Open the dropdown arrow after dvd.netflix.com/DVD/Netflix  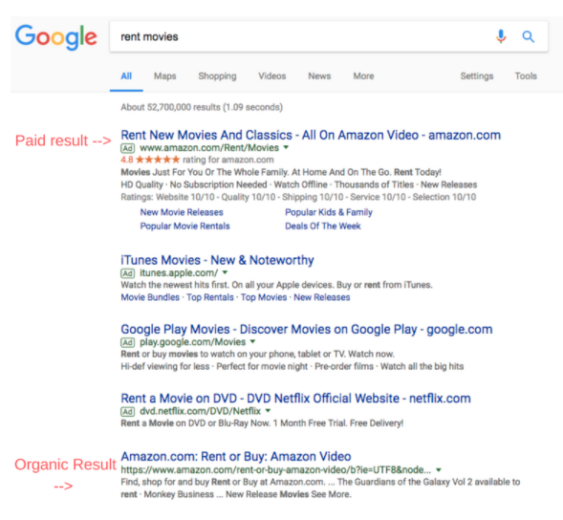pyautogui.click(x=268, y=410)
